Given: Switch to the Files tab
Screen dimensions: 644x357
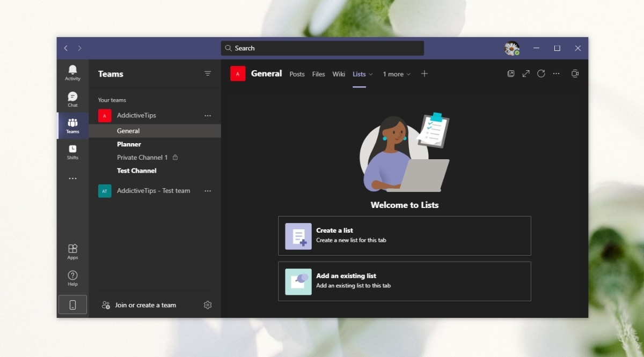Looking at the screenshot, I should pos(319,74).
